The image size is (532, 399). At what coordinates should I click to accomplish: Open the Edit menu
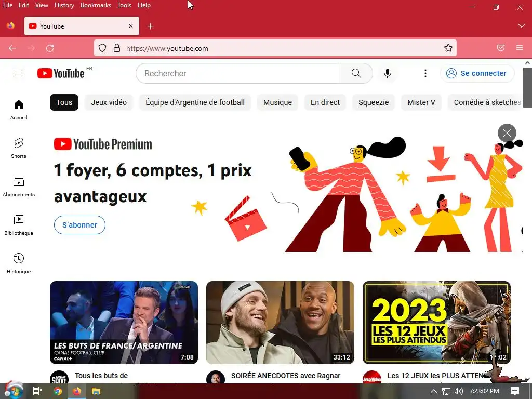[24, 5]
